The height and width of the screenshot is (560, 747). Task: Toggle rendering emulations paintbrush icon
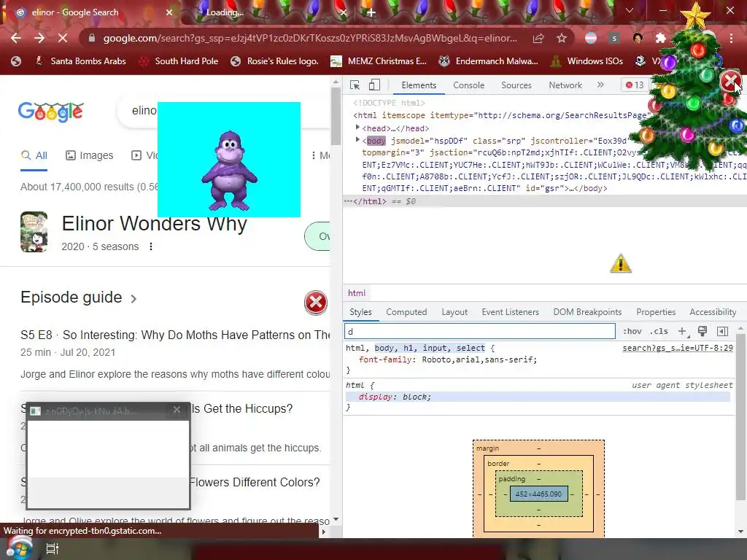tap(703, 332)
